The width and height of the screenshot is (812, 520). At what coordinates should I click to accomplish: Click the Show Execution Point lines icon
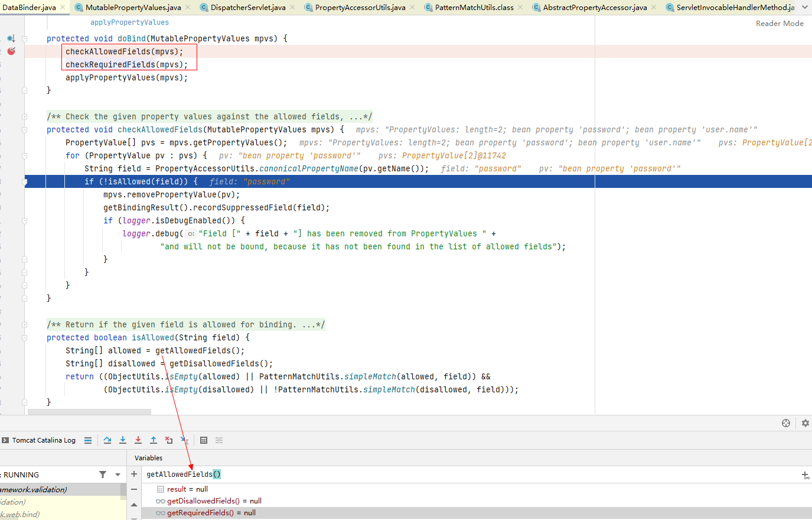(88, 440)
